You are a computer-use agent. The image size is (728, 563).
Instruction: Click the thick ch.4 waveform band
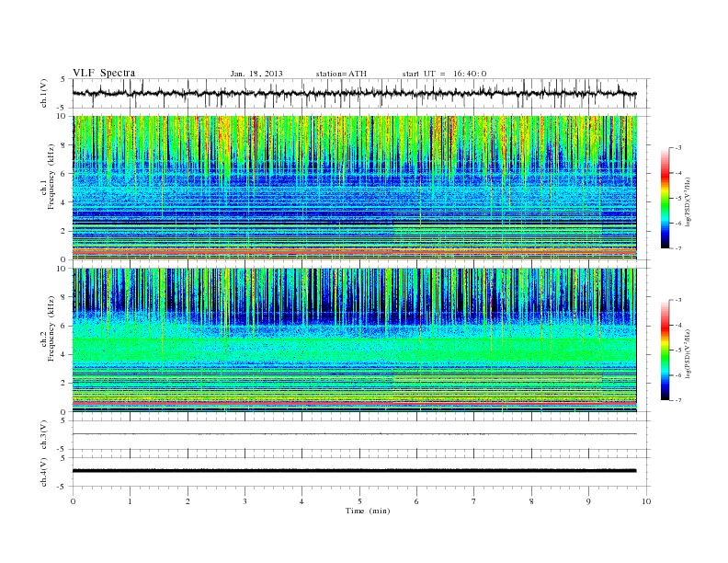(x=354, y=471)
